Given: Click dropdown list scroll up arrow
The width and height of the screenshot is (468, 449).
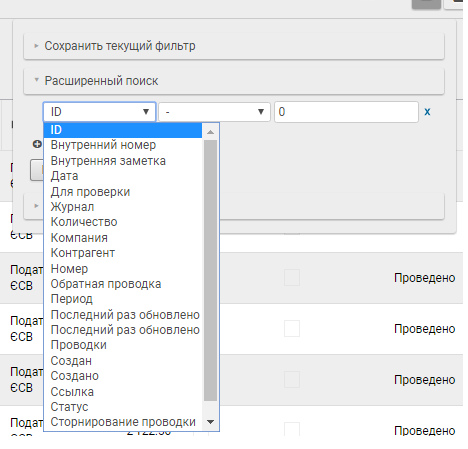Looking at the screenshot, I should (x=210, y=132).
